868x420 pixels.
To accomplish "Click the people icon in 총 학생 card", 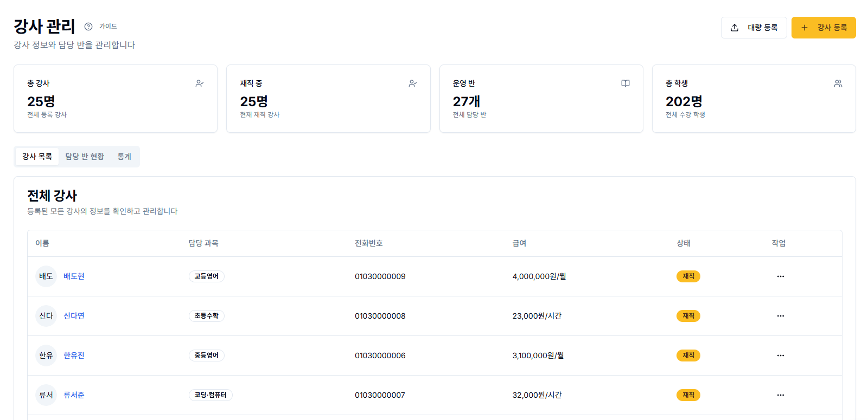I will click(x=838, y=83).
